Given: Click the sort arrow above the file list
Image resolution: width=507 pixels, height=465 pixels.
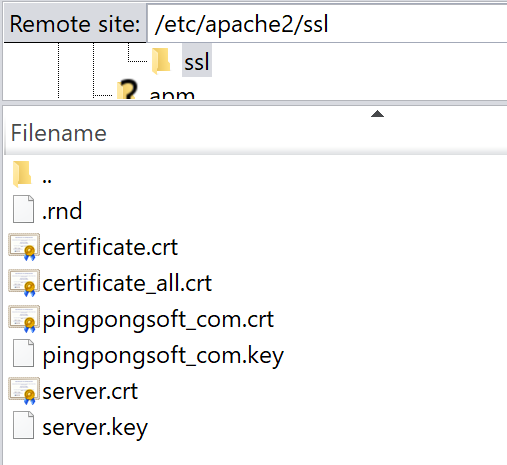Looking at the screenshot, I should coord(377,114).
